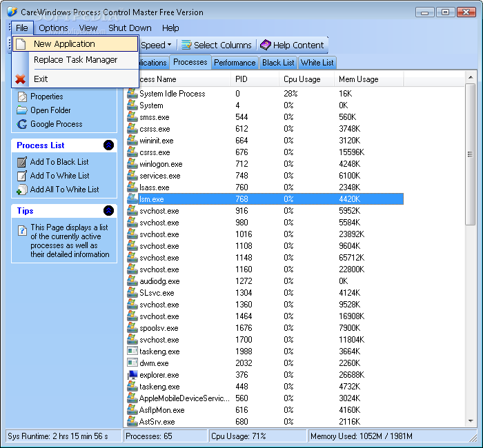Click the application logo in title bar
The height and width of the screenshot is (448, 483).
[12, 12]
